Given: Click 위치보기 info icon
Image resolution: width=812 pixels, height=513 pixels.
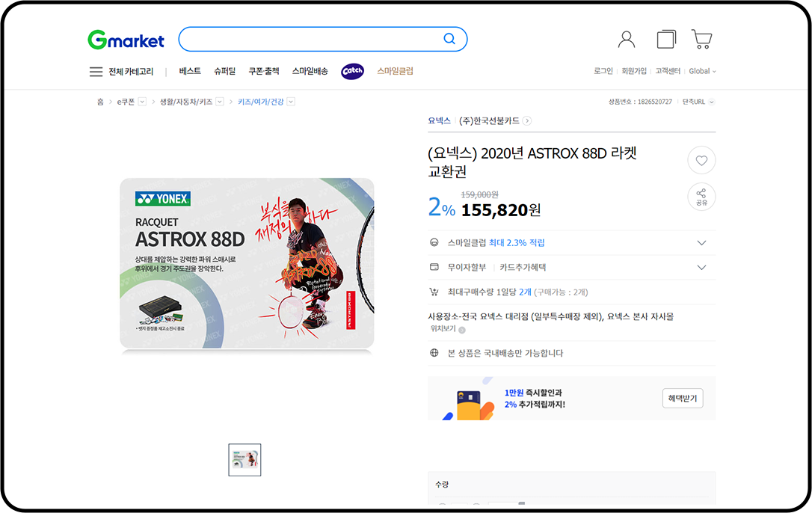Looking at the screenshot, I should (462, 330).
